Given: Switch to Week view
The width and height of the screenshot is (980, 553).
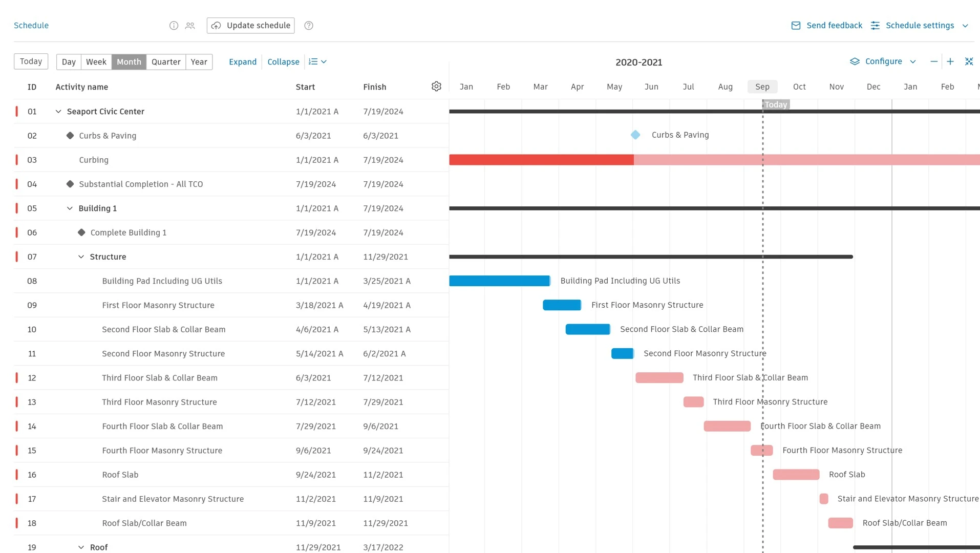Looking at the screenshot, I should pyautogui.click(x=96, y=62).
